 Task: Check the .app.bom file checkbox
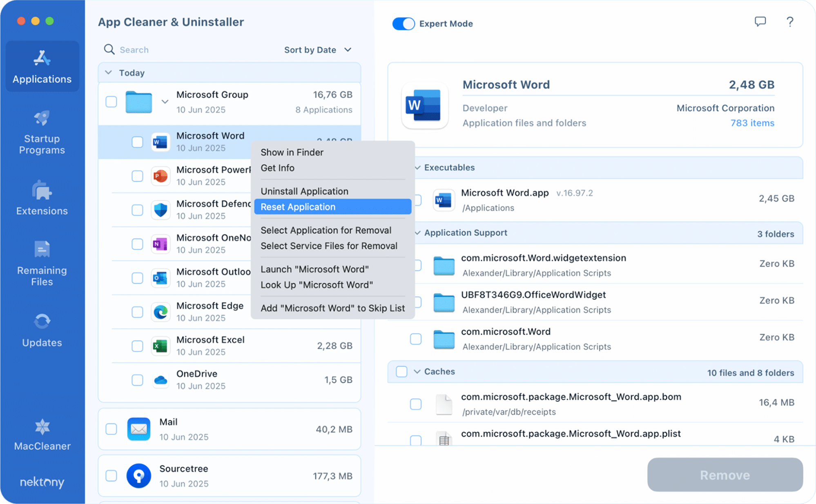coord(416,404)
